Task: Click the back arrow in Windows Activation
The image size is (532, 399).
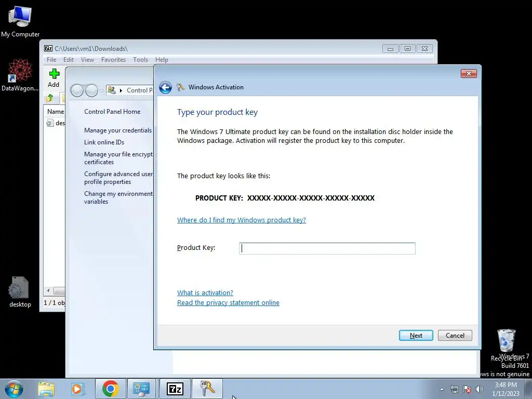Action: 165,87
